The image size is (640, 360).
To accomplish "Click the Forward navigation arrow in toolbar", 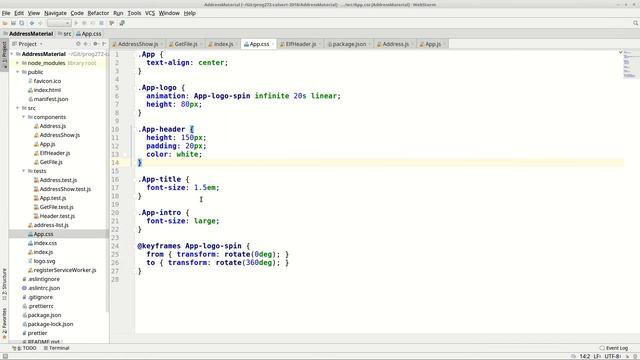I will [40, 23].
